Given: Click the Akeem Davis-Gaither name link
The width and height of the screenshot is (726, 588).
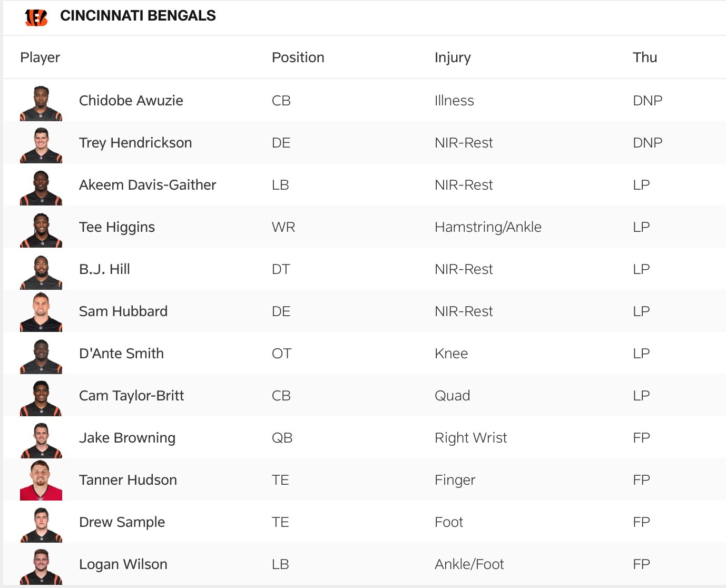Looking at the screenshot, I should pyautogui.click(x=148, y=185).
